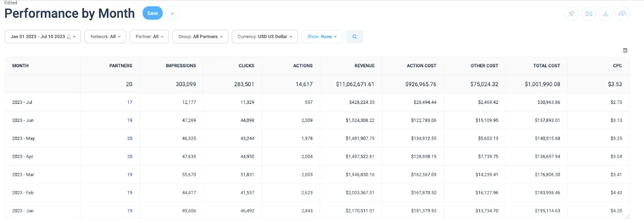Viewport: 644px width, 223px height.
Task: Change the Currency USD dropdown
Action: [x=264, y=37]
